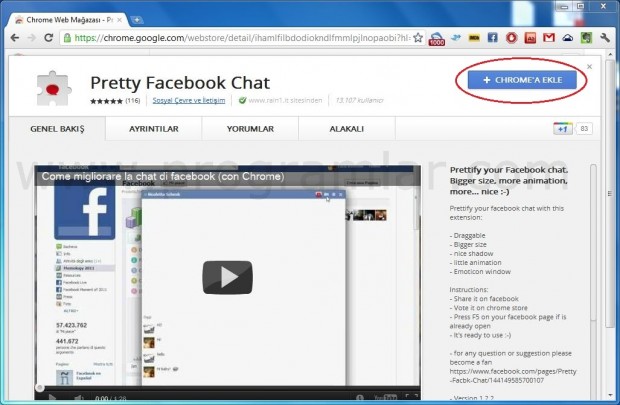Click the '- Draggable' feature line

[467, 235]
